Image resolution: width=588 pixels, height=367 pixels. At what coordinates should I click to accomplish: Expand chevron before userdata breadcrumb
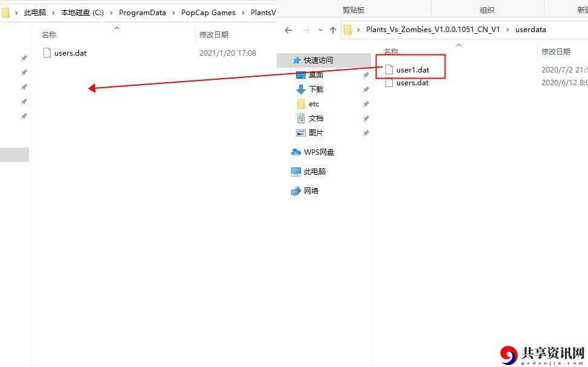click(x=508, y=30)
